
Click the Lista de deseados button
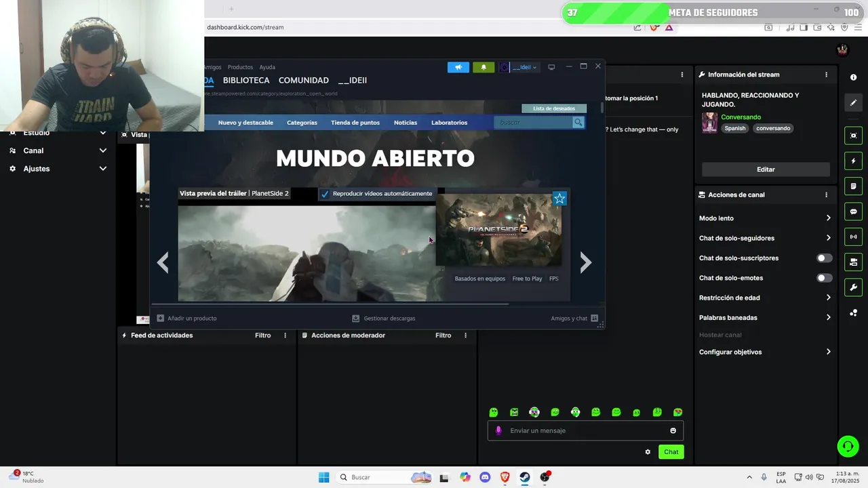[554, 108]
